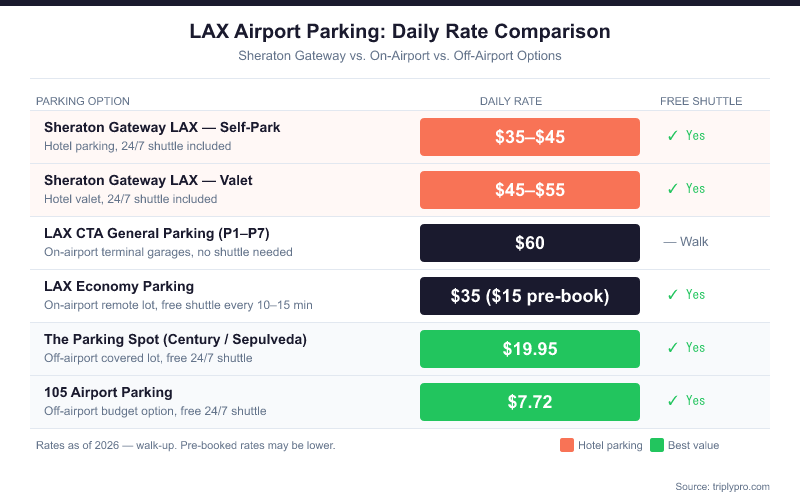Click the 105 Airport Parking shuttle checkmark

point(673,401)
